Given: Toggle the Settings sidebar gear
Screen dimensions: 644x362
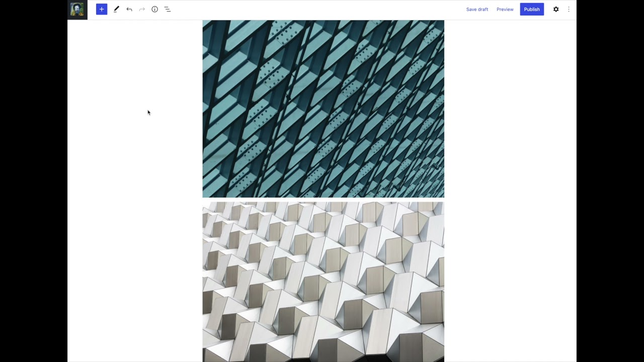Looking at the screenshot, I should (556, 10).
